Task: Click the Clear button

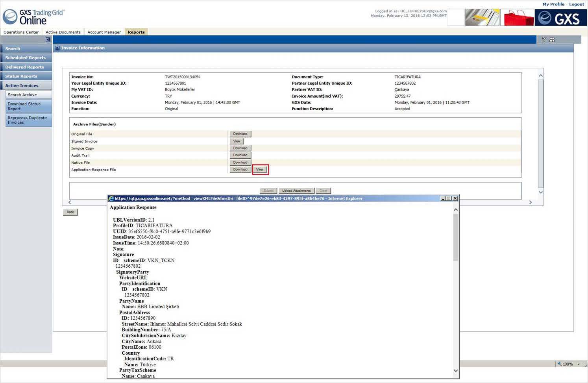Action: (x=323, y=191)
